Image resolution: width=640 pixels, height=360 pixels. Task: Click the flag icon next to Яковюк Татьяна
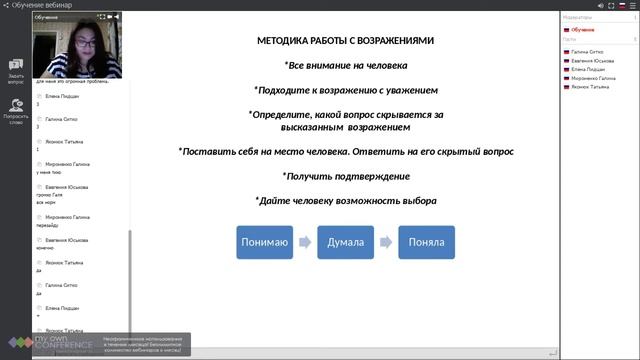click(567, 87)
